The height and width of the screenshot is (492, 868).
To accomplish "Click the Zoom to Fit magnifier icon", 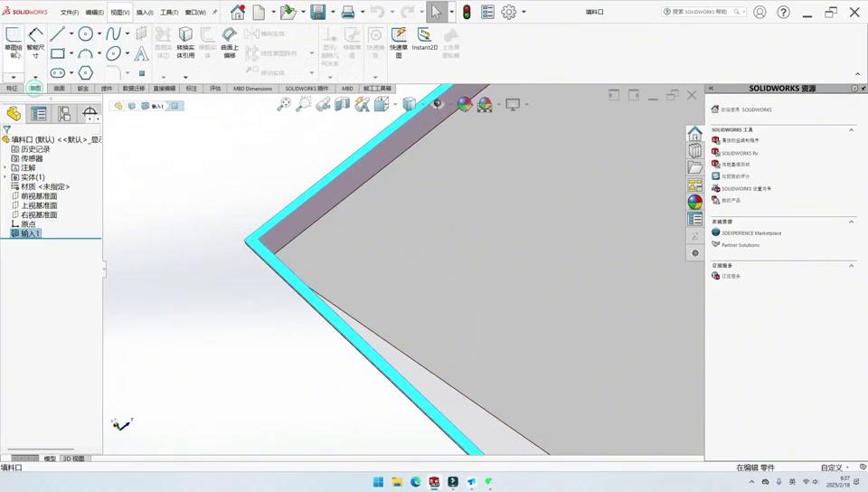I will 284,105.
